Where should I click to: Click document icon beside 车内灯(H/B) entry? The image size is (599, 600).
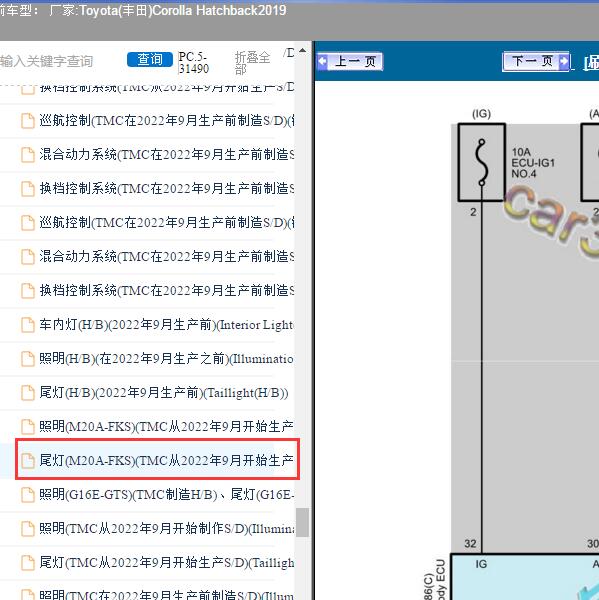[x=28, y=325]
